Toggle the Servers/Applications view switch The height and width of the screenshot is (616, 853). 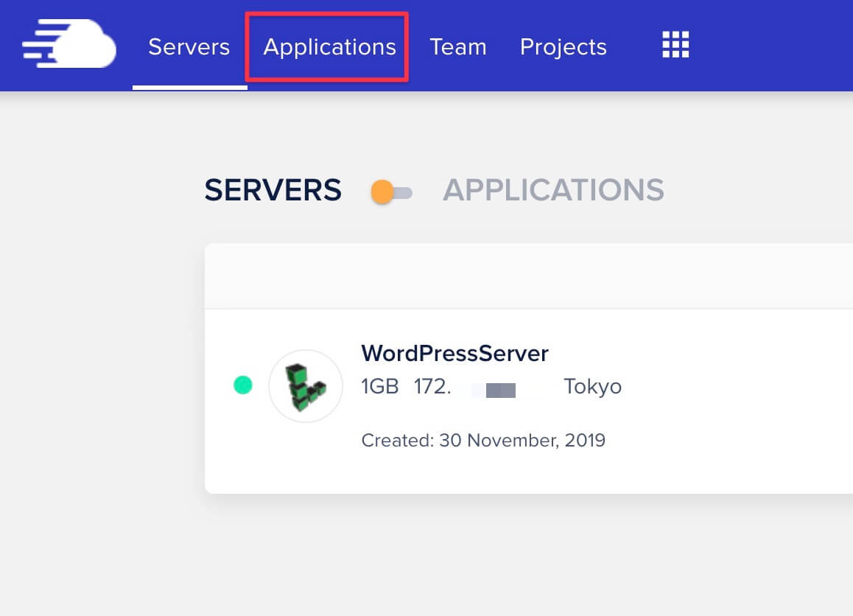tap(392, 192)
